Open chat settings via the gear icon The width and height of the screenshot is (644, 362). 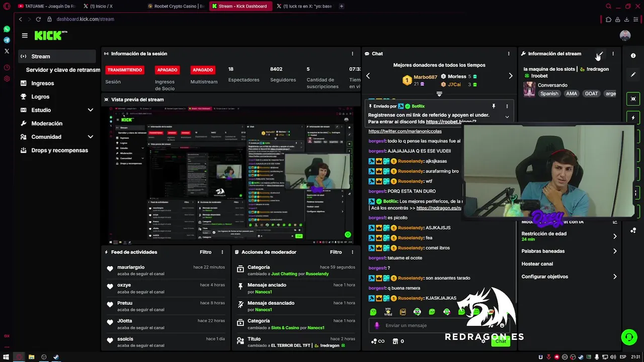(484, 341)
